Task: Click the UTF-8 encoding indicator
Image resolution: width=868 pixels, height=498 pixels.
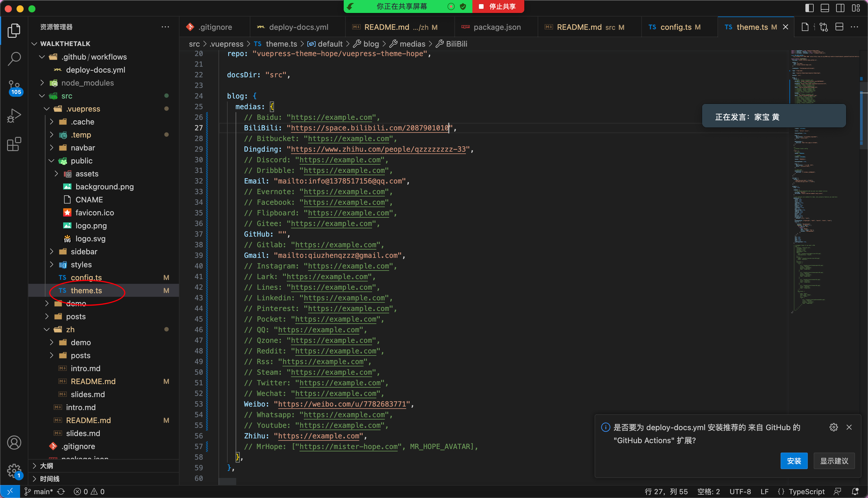Action: (740, 492)
